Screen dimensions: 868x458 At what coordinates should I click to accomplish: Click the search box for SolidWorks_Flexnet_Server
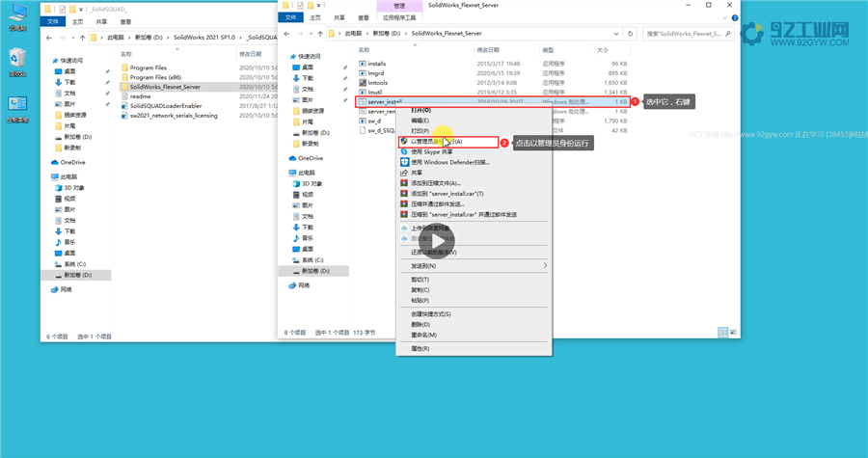(x=688, y=34)
